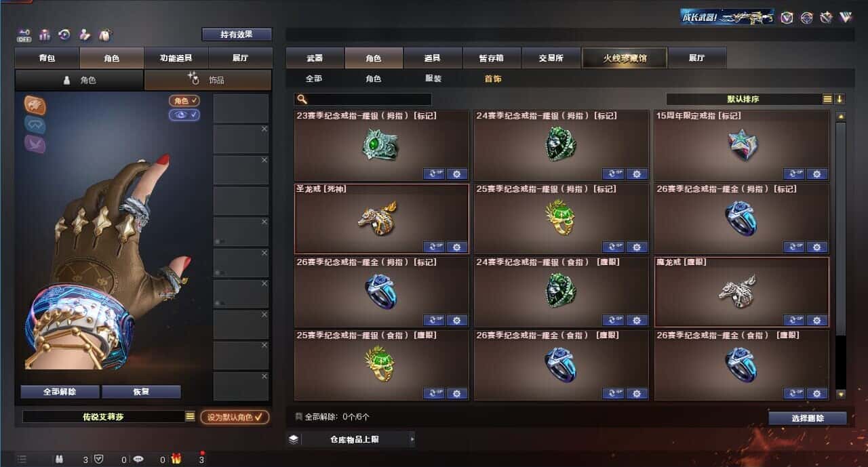Toggle the 角色 checkmark overlay
This screenshot has height=467, width=868.
tap(184, 101)
